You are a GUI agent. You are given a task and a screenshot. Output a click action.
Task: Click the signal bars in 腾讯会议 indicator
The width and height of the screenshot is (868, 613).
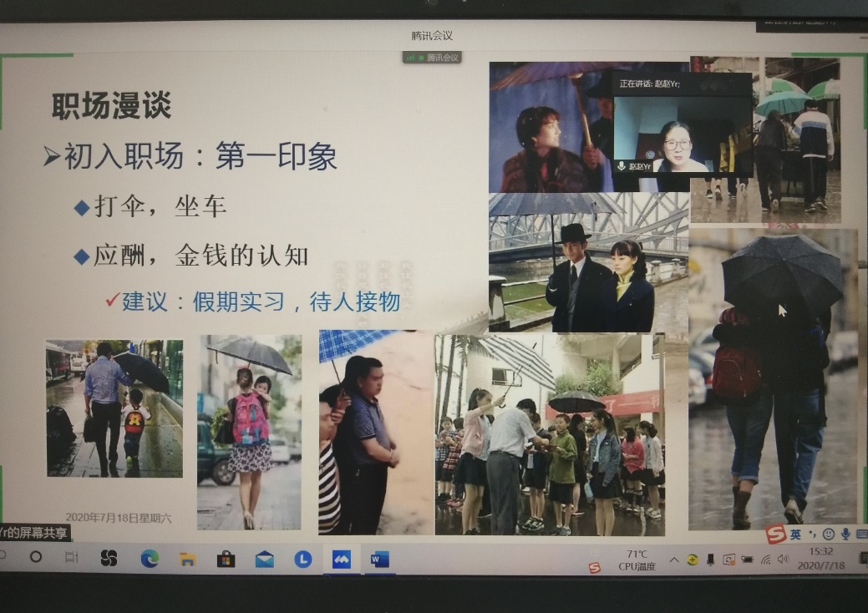click(x=411, y=57)
